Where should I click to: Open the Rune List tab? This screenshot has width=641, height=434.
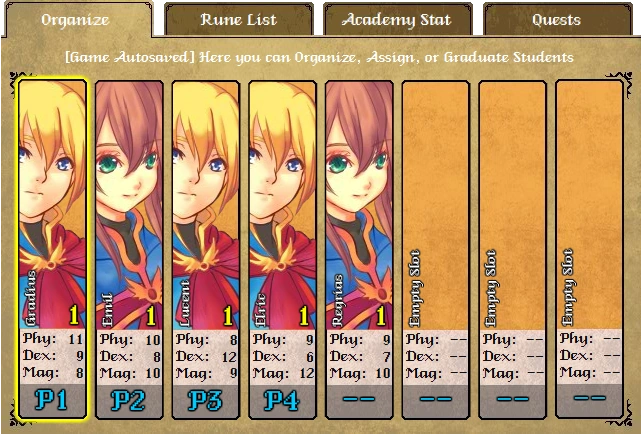[238, 20]
